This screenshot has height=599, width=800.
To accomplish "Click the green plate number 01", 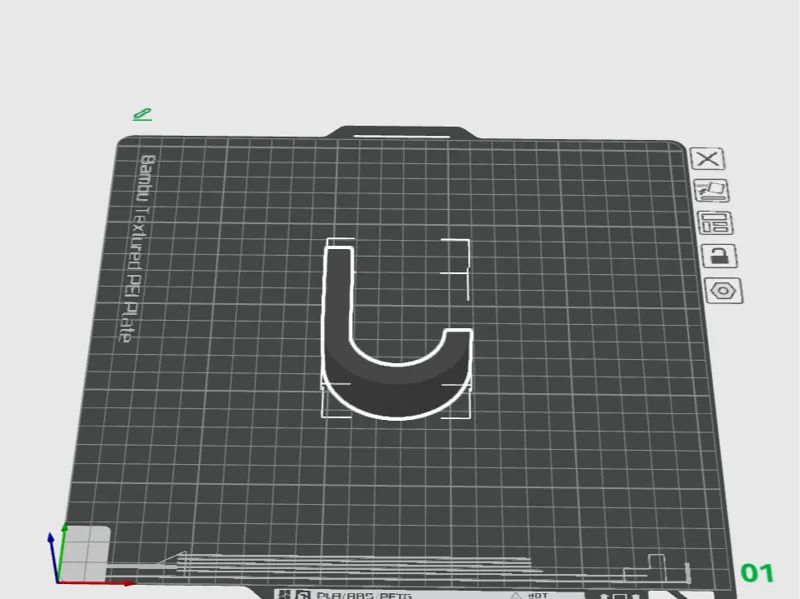I will click(x=757, y=573).
